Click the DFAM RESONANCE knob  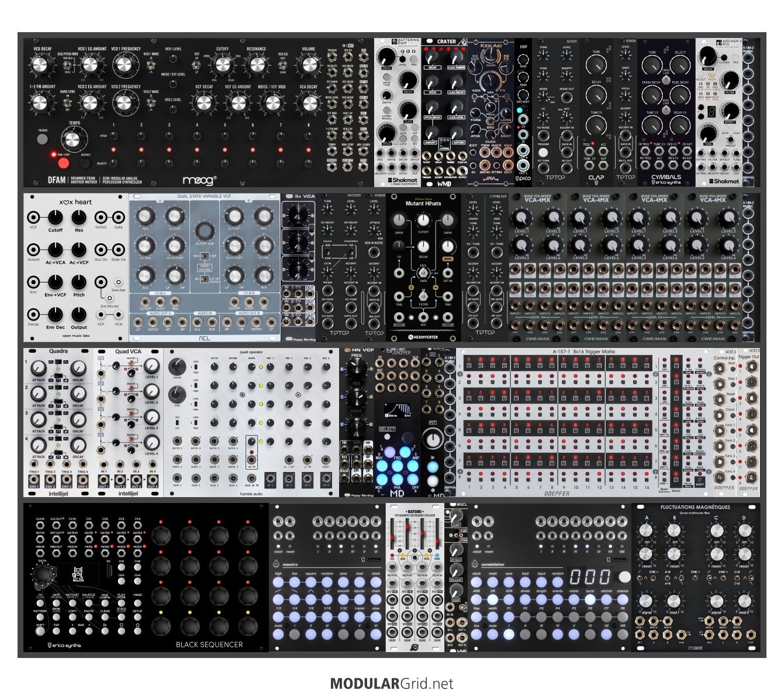(257, 65)
